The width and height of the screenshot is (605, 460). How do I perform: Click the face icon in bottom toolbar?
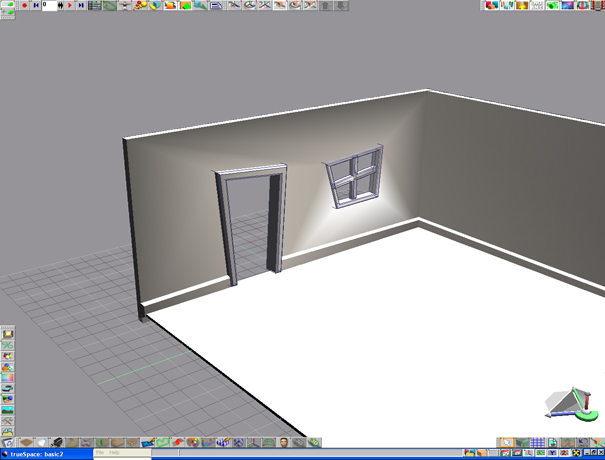[x=285, y=442]
